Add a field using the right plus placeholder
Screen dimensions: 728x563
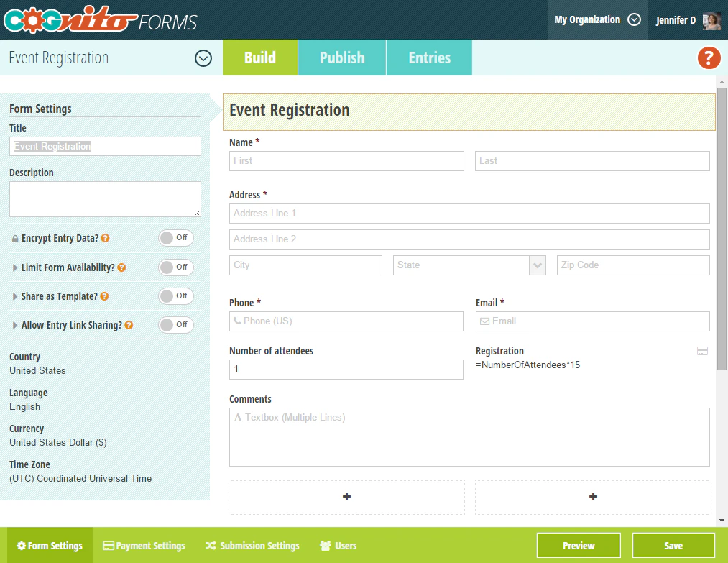[593, 497]
